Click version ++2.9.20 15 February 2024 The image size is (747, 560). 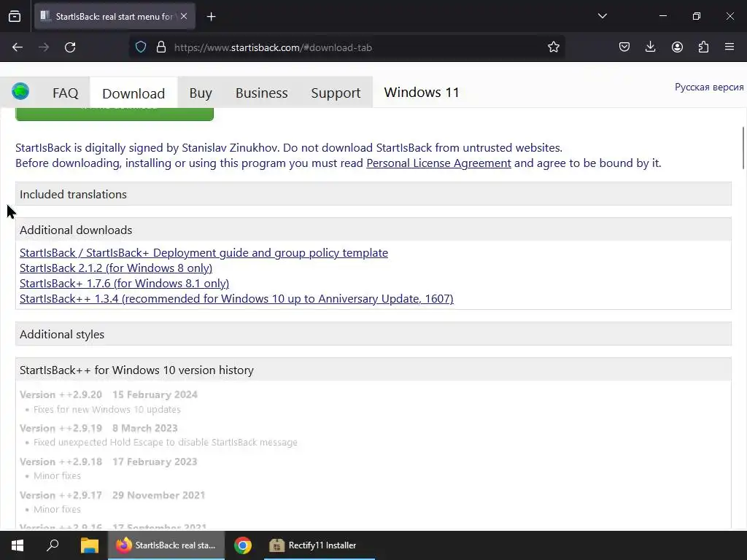point(109,394)
